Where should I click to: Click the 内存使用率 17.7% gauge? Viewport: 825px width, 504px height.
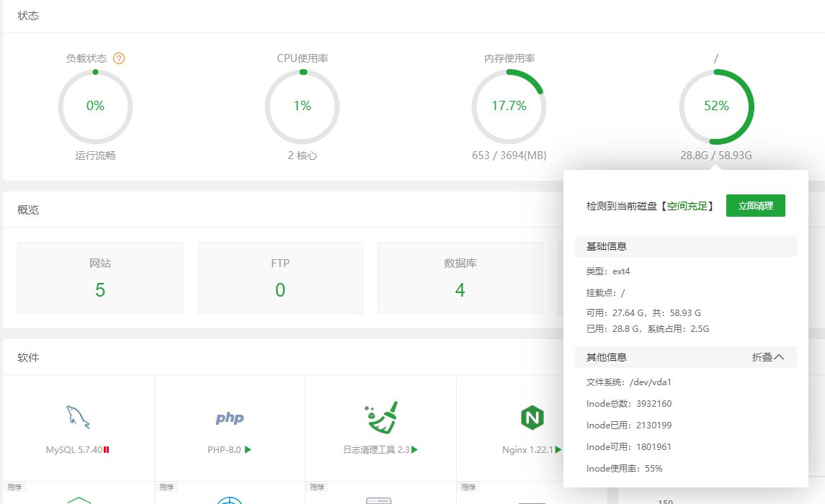509,107
